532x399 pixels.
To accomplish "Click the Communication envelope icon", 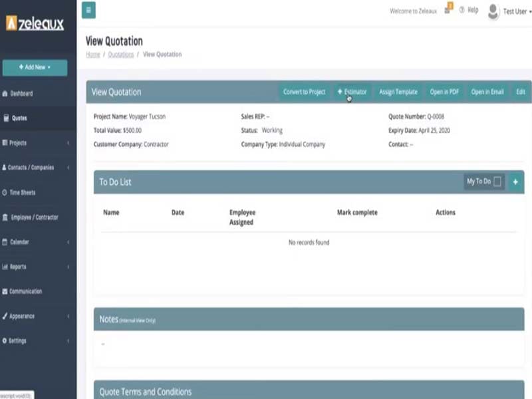I will 5,291.
